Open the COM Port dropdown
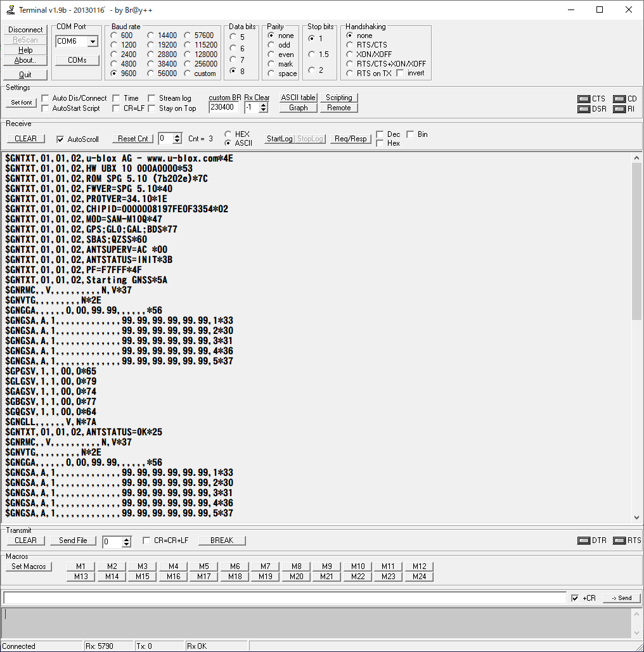 click(x=93, y=41)
